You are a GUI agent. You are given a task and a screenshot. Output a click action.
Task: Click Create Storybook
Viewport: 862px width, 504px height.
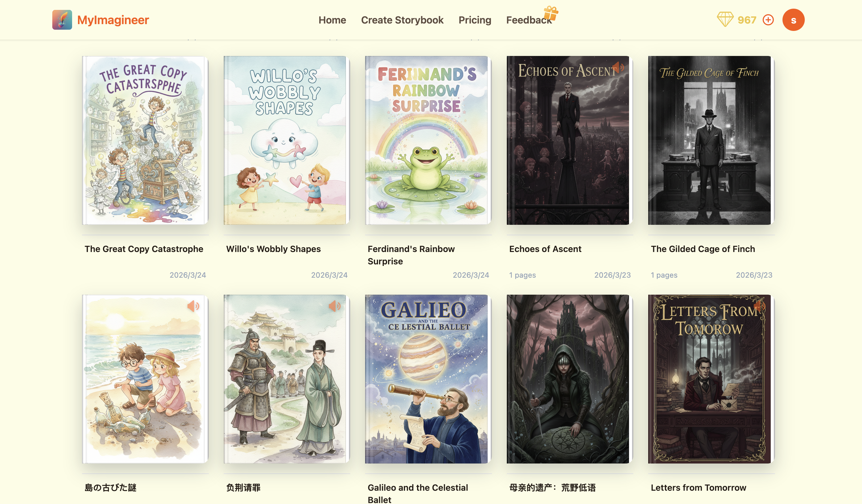click(402, 20)
